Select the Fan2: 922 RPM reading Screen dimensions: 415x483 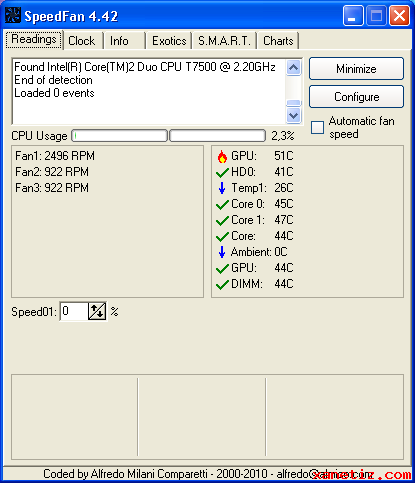(52, 172)
